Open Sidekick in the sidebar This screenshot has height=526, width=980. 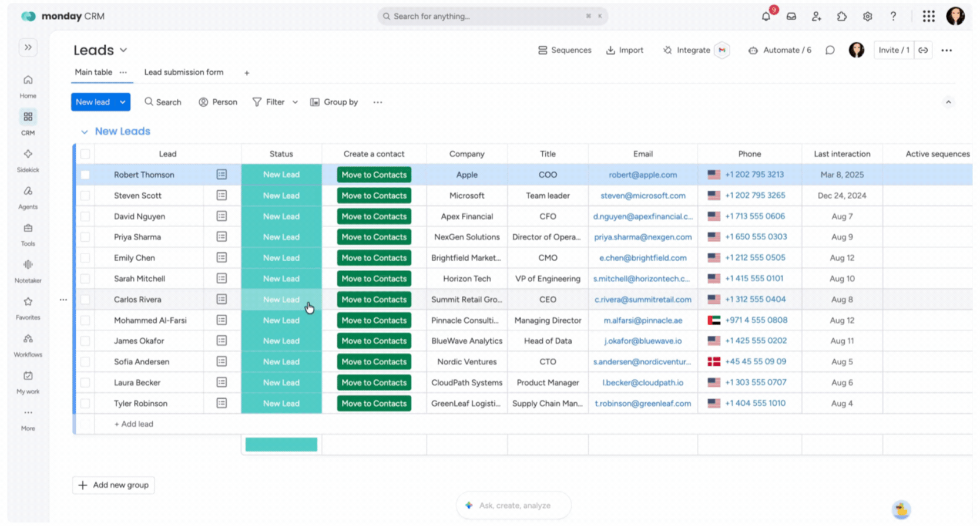[28, 160]
